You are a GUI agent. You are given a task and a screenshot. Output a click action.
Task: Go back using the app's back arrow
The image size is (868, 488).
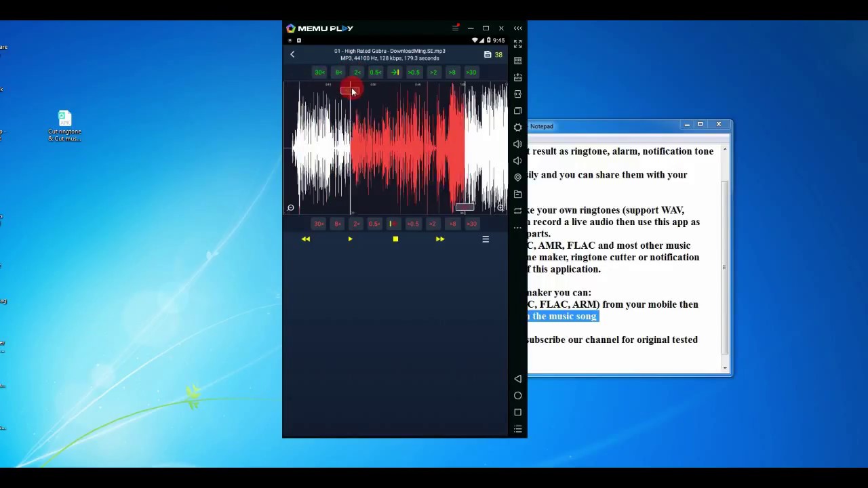point(292,54)
